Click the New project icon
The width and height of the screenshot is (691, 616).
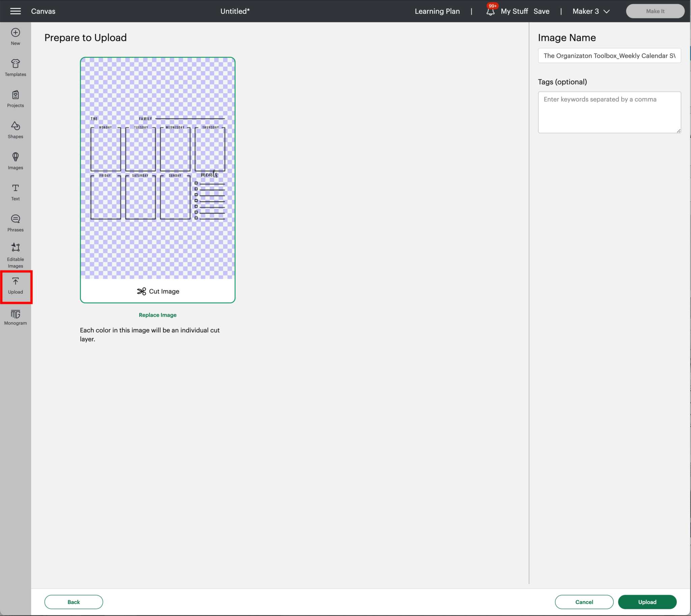tap(15, 36)
